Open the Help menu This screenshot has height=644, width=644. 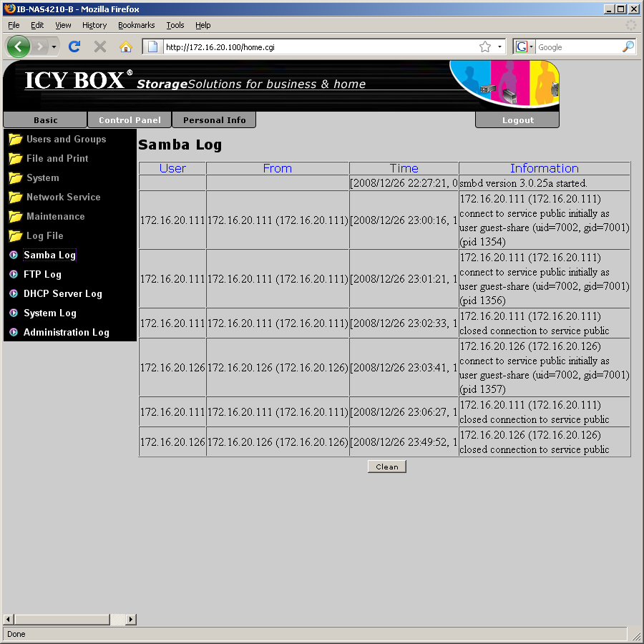[203, 25]
